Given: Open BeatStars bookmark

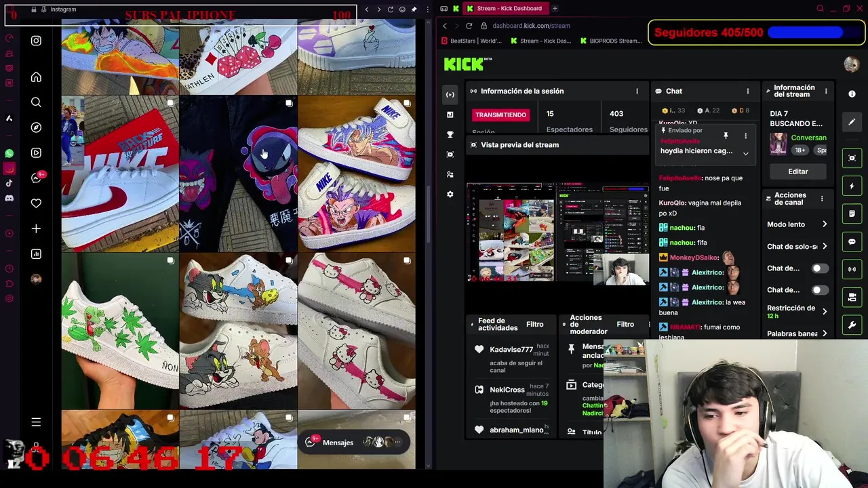Looking at the screenshot, I should [x=471, y=41].
